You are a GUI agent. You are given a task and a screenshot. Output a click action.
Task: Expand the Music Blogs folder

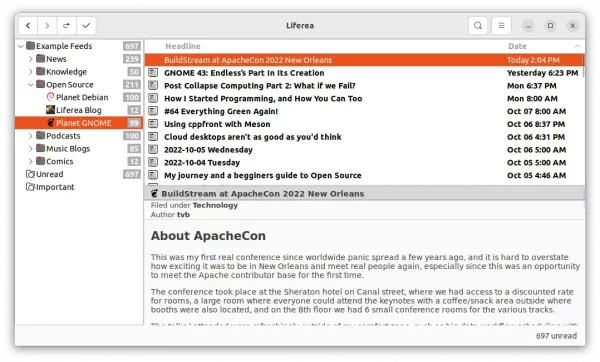pos(31,148)
